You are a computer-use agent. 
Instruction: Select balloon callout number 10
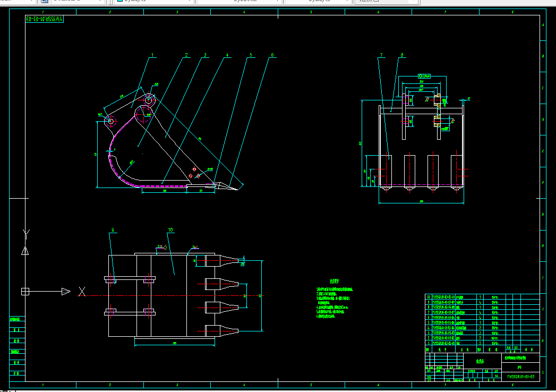coord(170,230)
